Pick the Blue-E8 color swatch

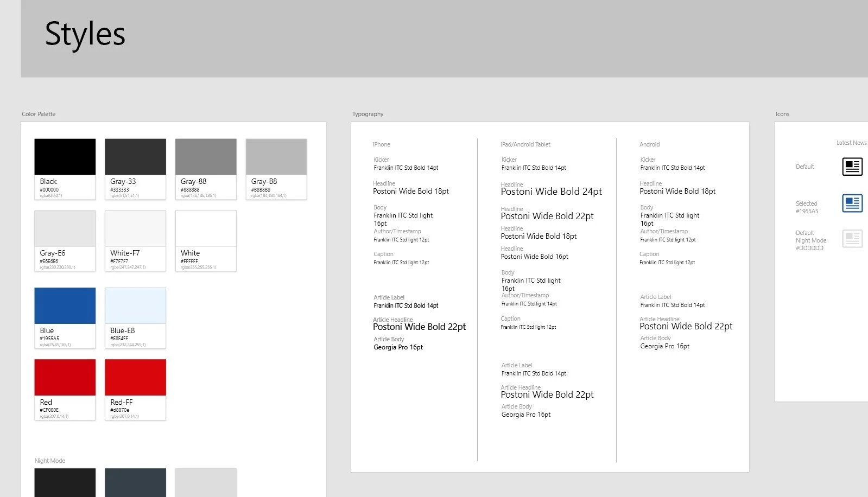point(135,318)
